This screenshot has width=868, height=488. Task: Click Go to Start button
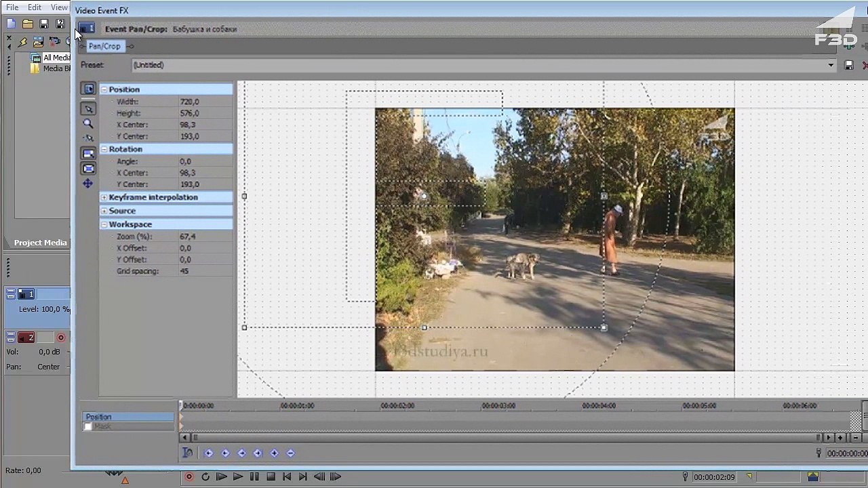point(287,476)
